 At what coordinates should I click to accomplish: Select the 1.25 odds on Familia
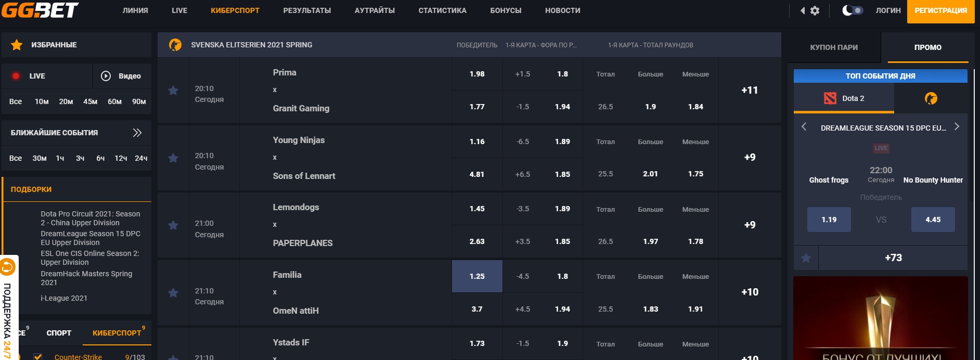click(477, 276)
